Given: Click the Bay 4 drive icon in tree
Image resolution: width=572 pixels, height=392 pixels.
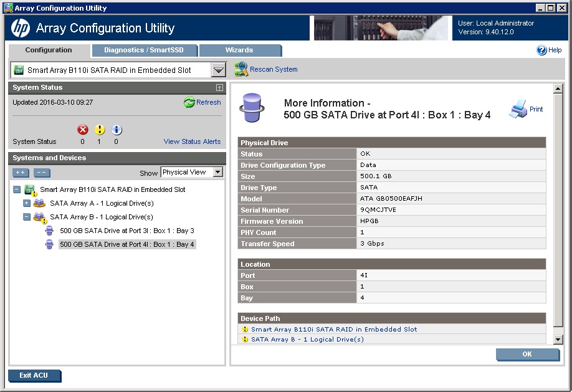Looking at the screenshot, I should (49, 244).
